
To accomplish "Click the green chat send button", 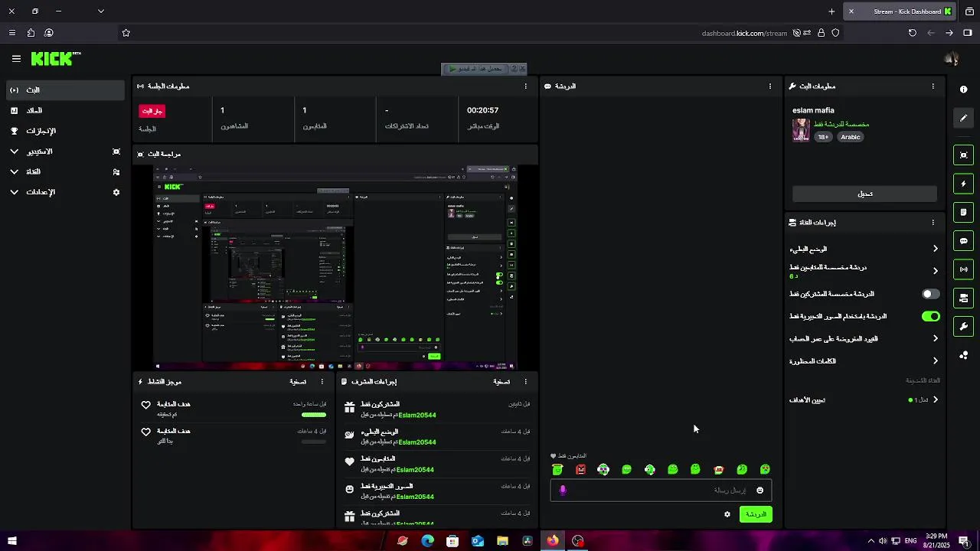I will coord(756,514).
